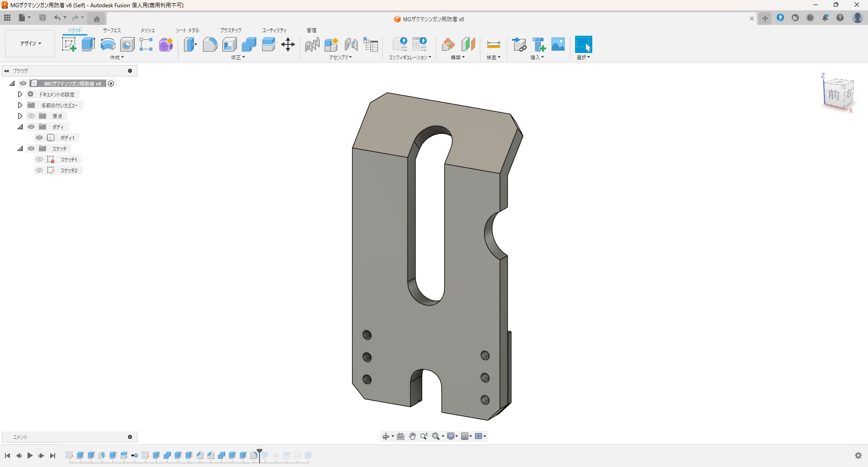Screen dimensions: 868x467
Task: Select the Revolve tool icon
Action: click(108, 44)
